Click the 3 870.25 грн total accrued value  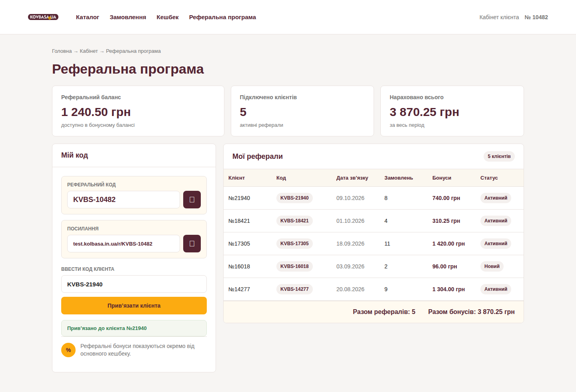424,112
